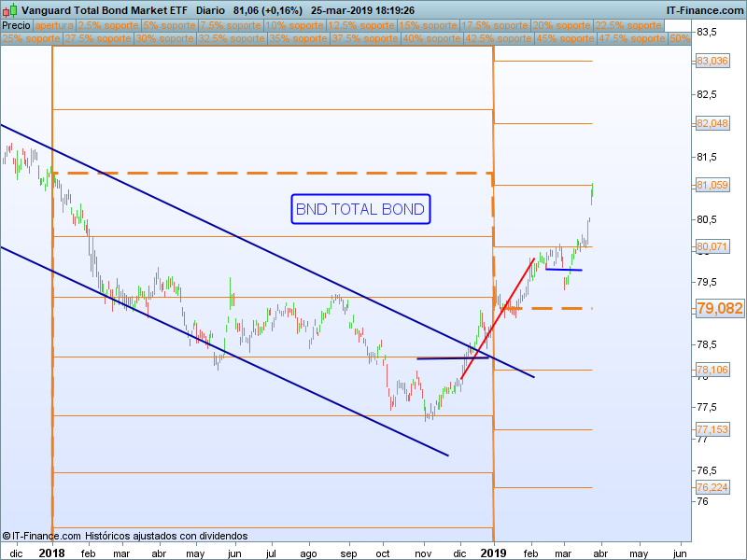Click the Históricos ajustados con dividendos note
Screen dimensions: 747x560
167,536
